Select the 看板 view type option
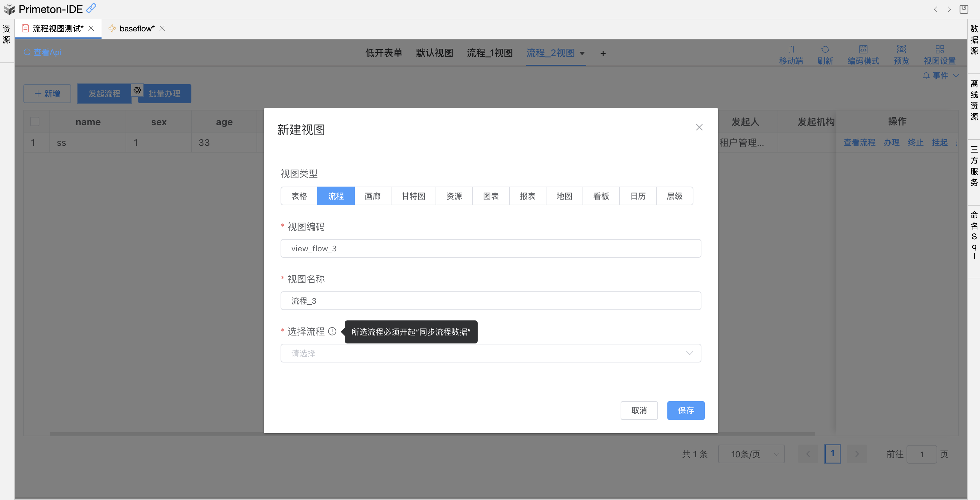Viewport: 980px width, 500px height. coord(601,196)
